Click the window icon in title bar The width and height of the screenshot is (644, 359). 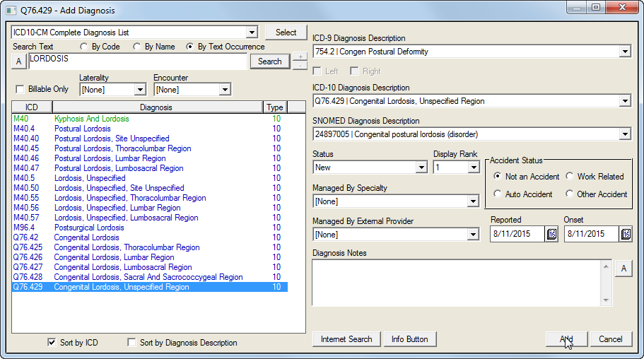point(11,11)
